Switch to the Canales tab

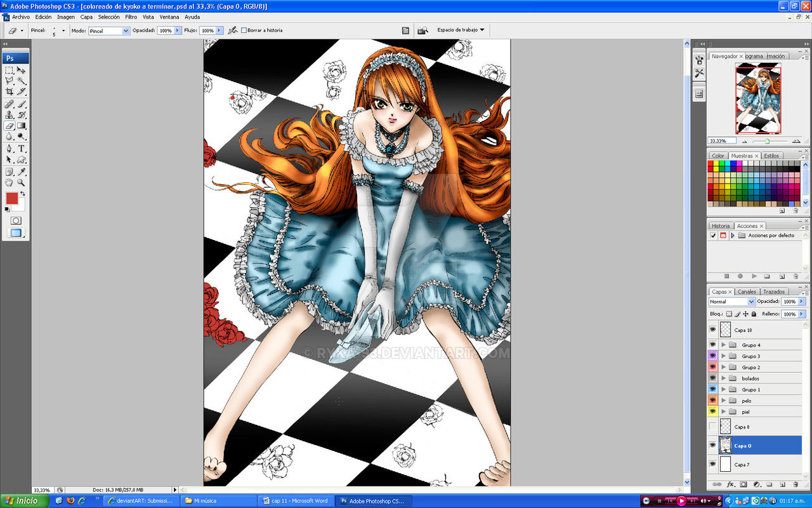click(x=747, y=291)
